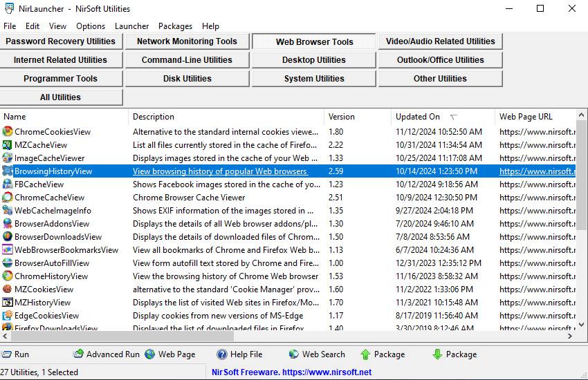The height and width of the screenshot is (380, 588).
Task: Click the horizontal scrollbar left arrow
Action: 5,336
